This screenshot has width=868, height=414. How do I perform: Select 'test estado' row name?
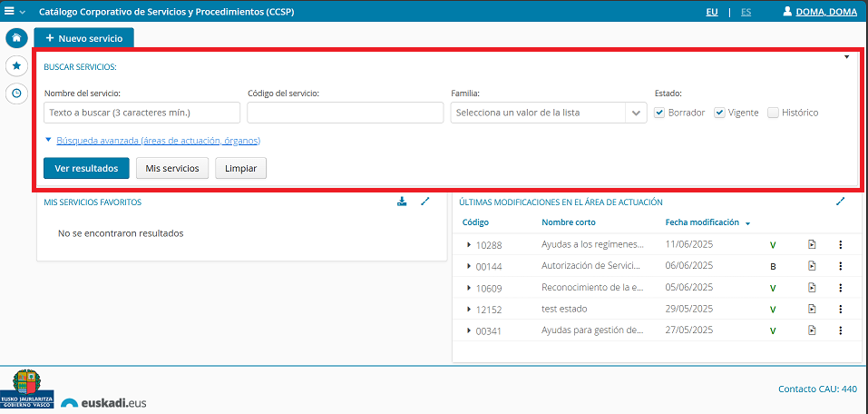564,309
